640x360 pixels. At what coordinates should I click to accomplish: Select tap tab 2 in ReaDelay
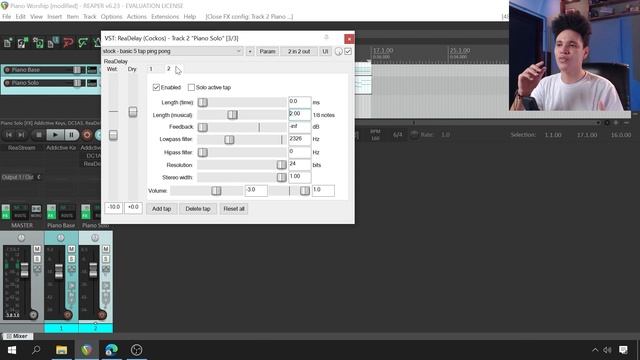point(168,69)
